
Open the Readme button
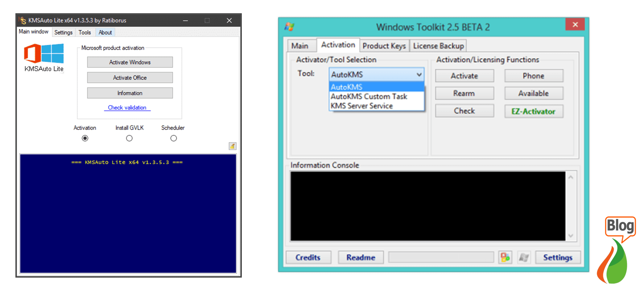pyautogui.click(x=361, y=257)
